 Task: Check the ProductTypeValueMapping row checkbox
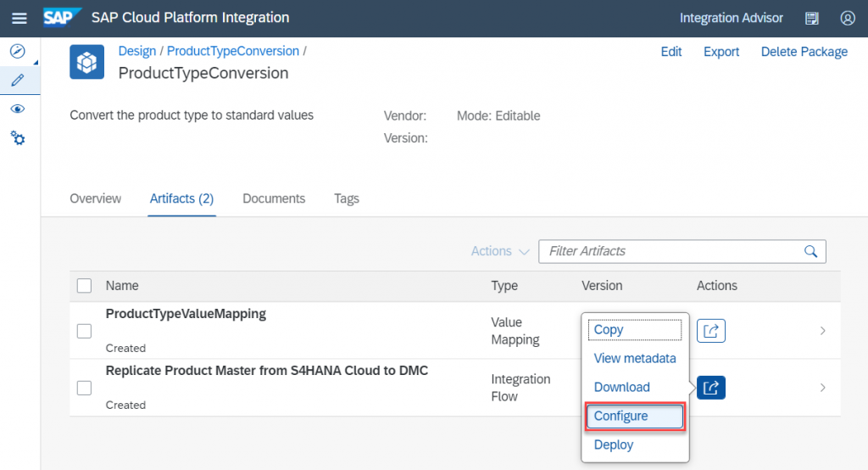84,331
